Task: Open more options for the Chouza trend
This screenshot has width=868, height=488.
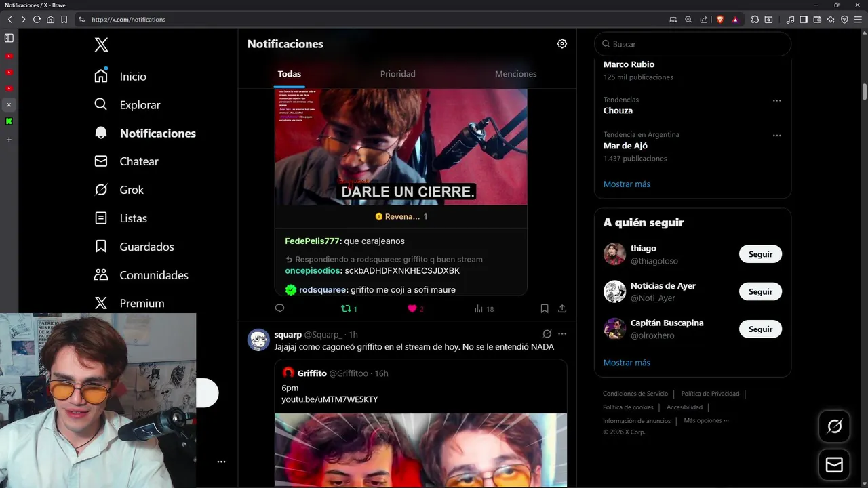Action: point(777,101)
